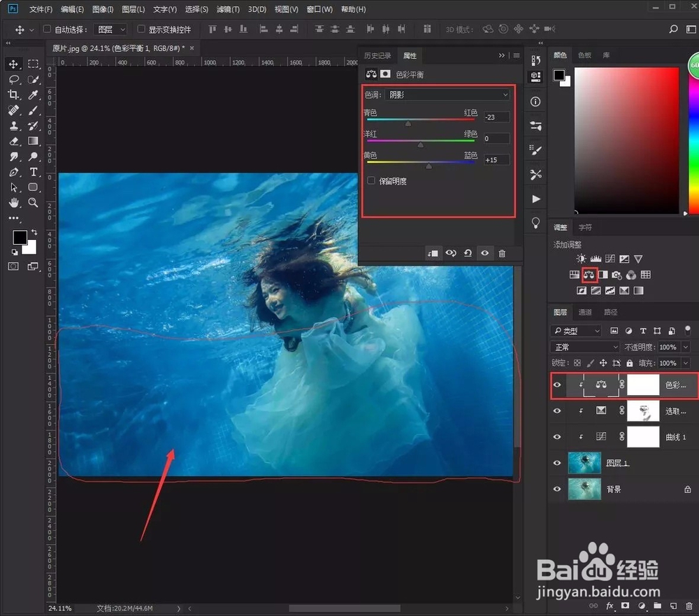Click the Magenta-Green value field (0)
The height and width of the screenshot is (616, 699).
(496, 138)
